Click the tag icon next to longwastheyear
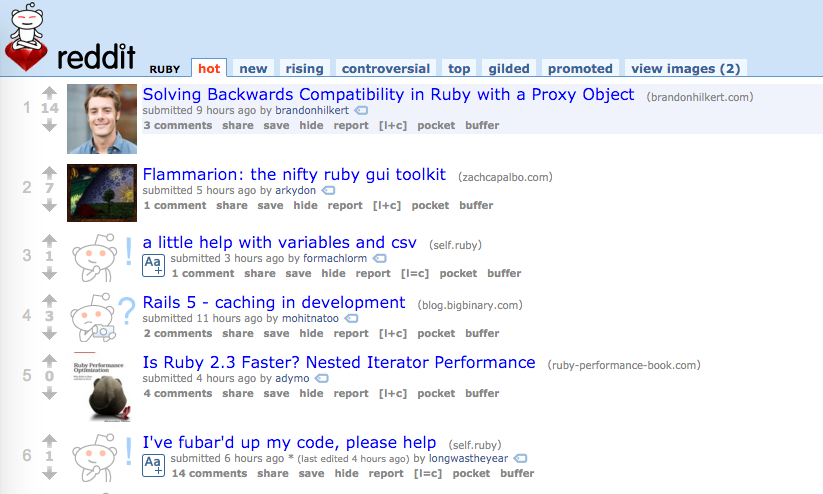Screen dimensions: 823x494 [x=520, y=459]
